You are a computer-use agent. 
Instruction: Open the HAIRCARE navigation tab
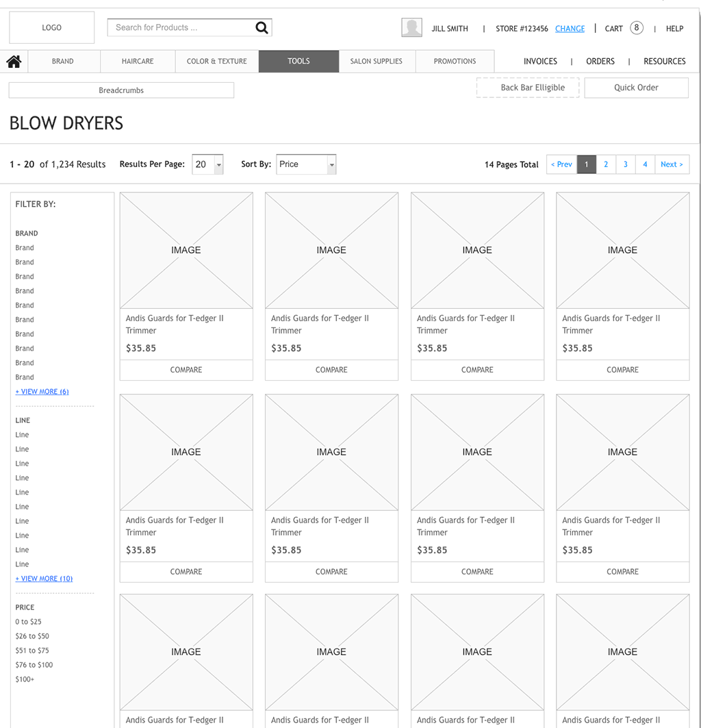click(x=138, y=61)
